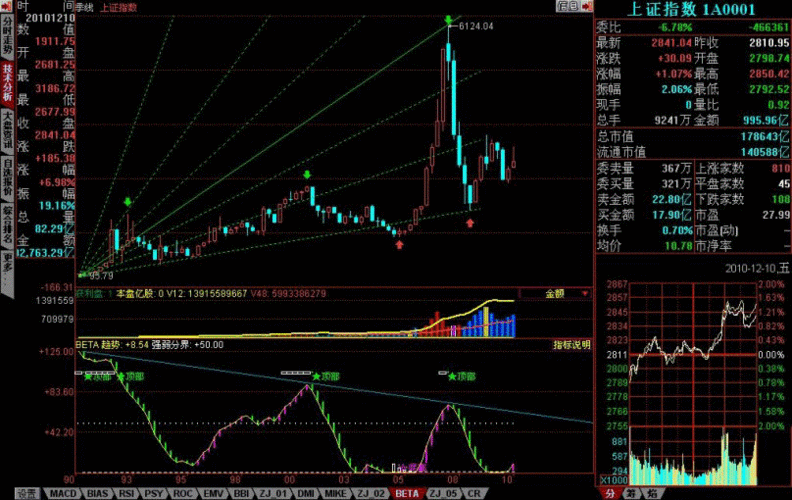Click the red up arrow at 2005 low
This screenshot has width=792, height=500.
pos(400,245)
